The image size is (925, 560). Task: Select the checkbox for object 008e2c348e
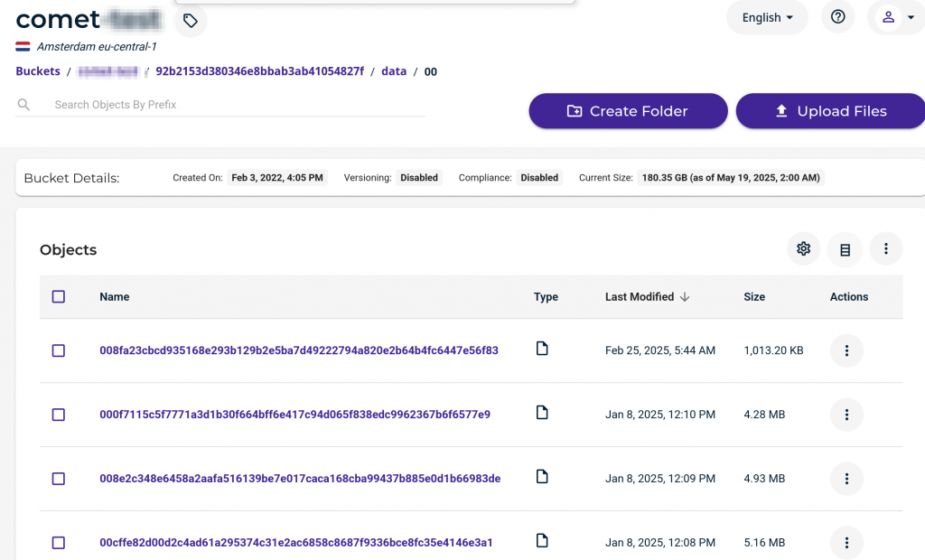click(x=59, y=479)
